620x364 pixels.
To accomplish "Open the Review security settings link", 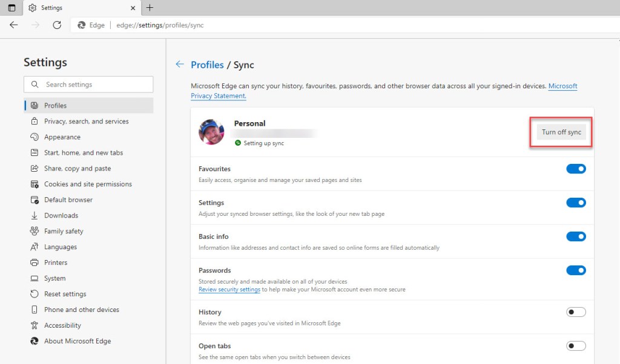I will pyautogui.click(x=229, y=290).
